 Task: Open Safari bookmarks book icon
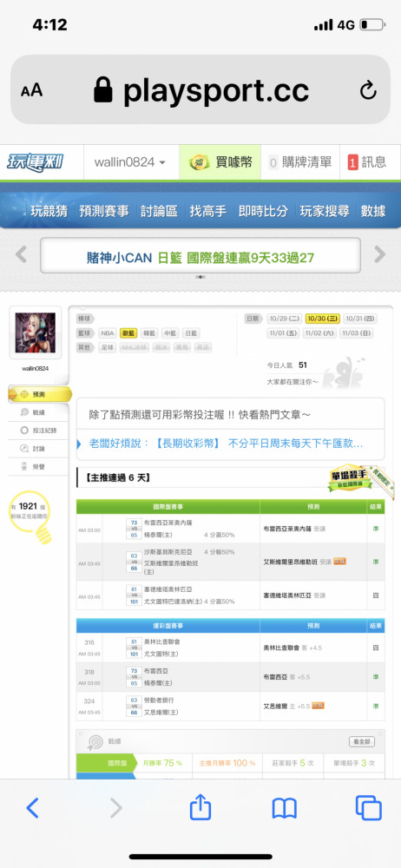pyautogui.click(x=284, y=808)
